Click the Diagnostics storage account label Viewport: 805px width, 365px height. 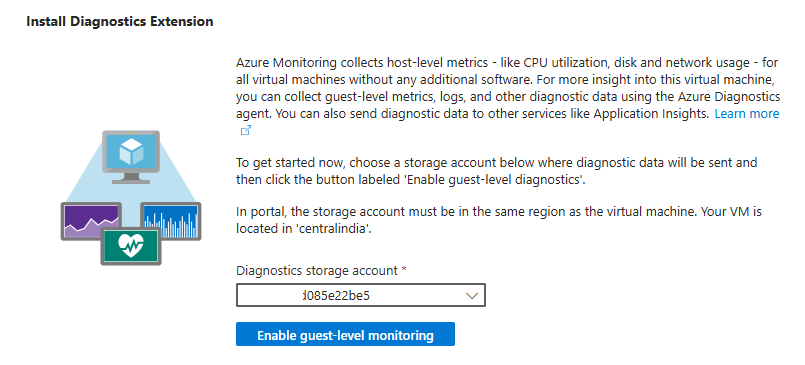(x=317, y=271)
